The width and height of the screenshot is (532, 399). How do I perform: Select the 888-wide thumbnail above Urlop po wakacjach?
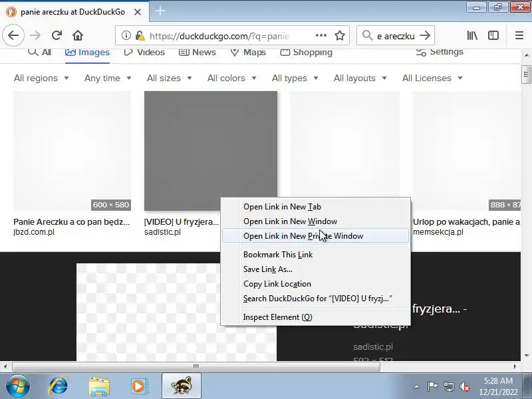tap(467, 151)
